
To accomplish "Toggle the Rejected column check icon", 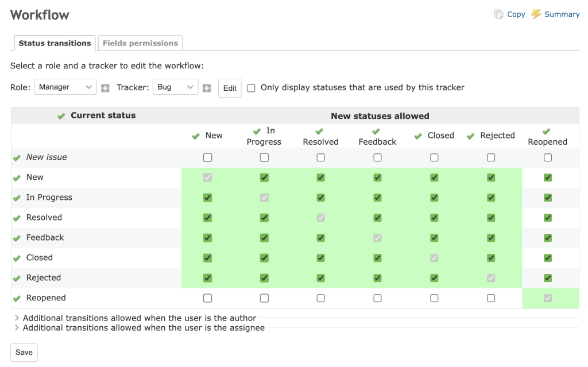I will coord(471,136).
